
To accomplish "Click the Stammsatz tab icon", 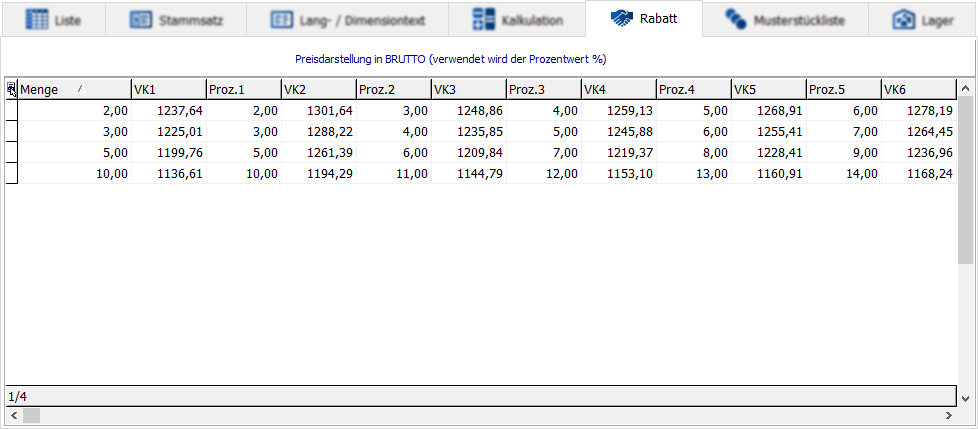I will [x=141, y=20].
